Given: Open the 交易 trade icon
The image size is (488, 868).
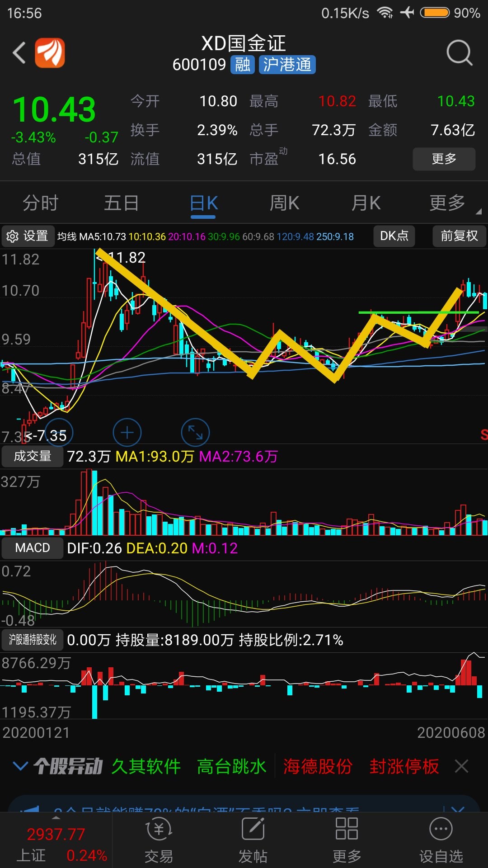Looking at the screenshot, I should (159, 841).
